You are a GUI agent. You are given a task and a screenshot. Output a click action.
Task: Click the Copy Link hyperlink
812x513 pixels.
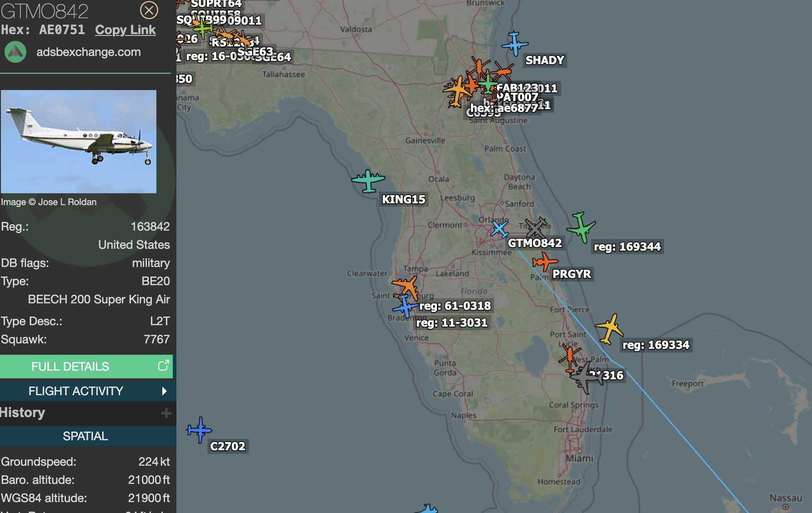pos(125,30)
